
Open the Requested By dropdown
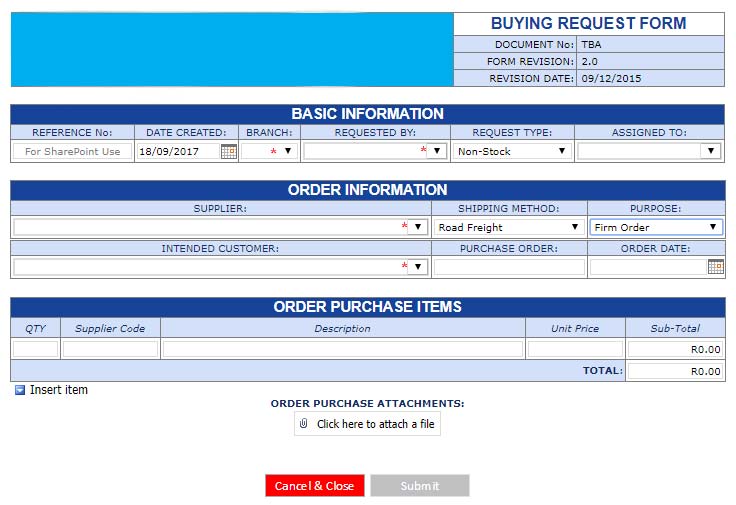437,152
